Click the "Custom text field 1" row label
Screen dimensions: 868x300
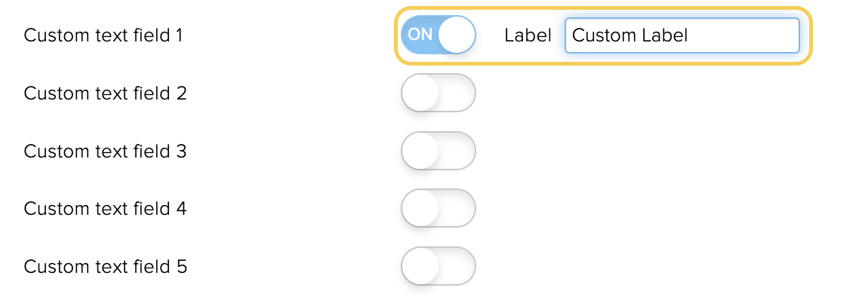point(103,35)
